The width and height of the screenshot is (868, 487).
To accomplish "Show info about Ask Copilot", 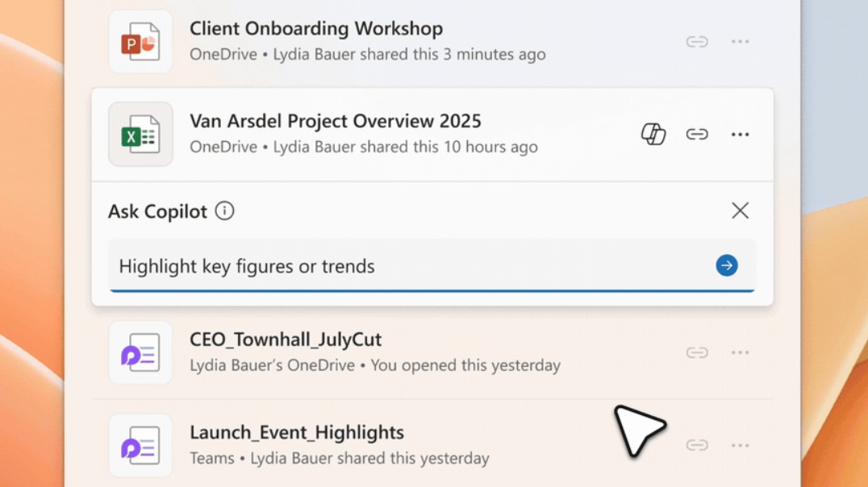I will (x=225, y=211).
